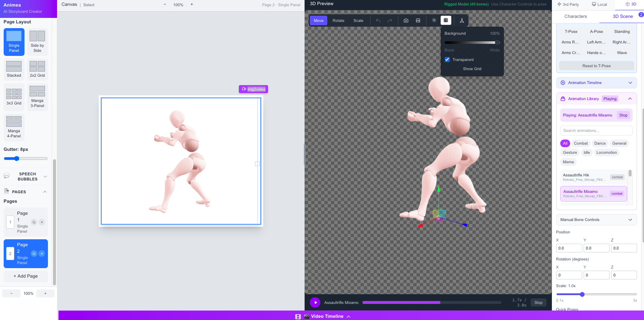
Task: Delete Page 2 with its X icon
Action: (x=42, y=254)
